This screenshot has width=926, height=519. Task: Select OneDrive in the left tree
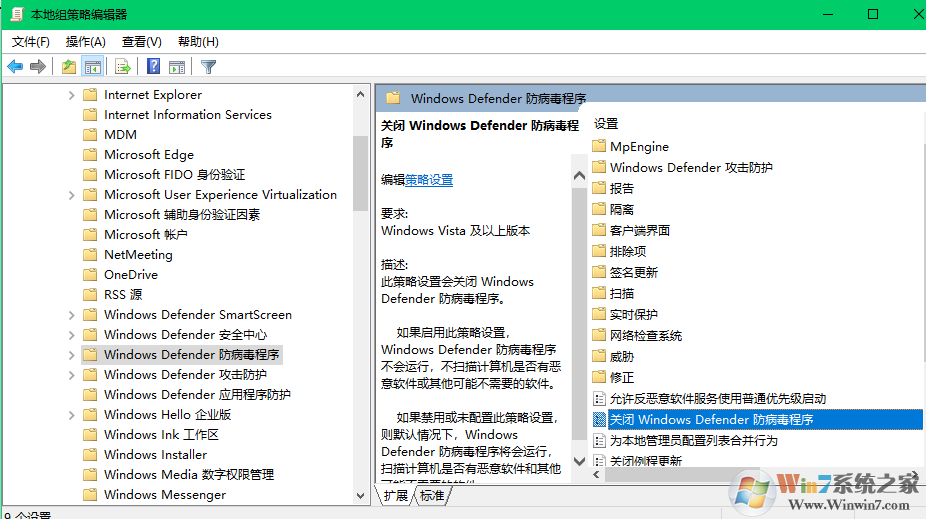click(130, 274)
